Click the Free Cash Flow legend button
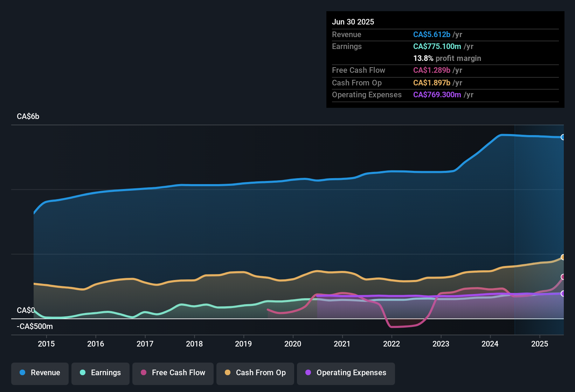The height and width of the screenshot is (392, 575). (173, 373)
